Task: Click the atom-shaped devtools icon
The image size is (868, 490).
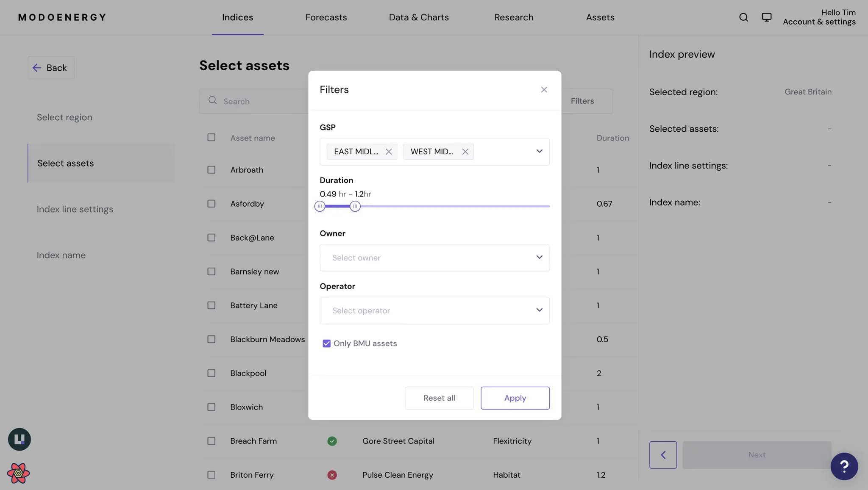Action: coord(18,473)
